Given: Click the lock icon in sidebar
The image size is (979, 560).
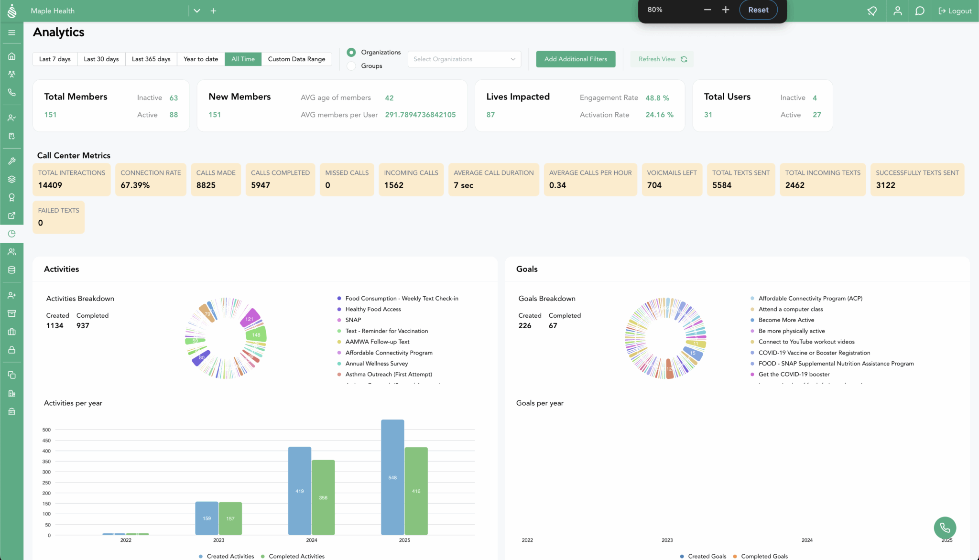Looking at the screenshot, I should (11, 350).
